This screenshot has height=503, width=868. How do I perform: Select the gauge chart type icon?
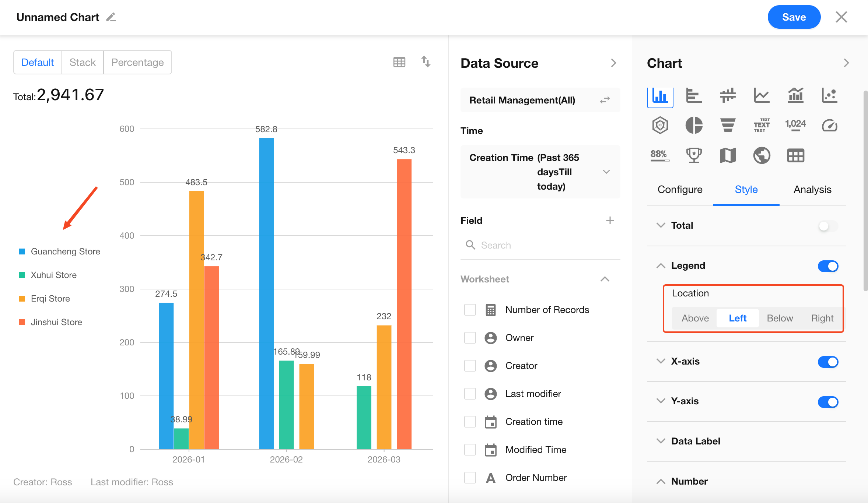[829, 125]
